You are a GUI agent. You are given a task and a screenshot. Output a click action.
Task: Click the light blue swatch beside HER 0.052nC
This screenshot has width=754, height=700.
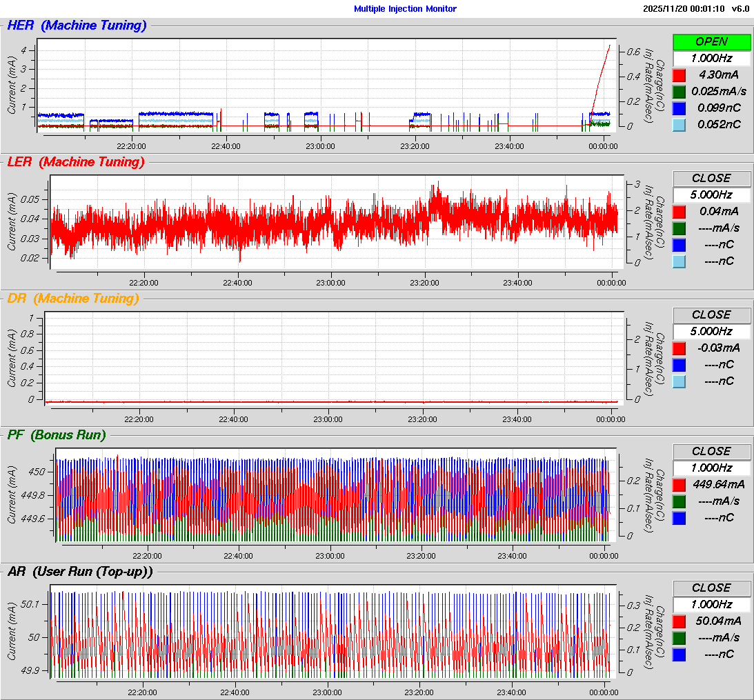coord(679,124)
